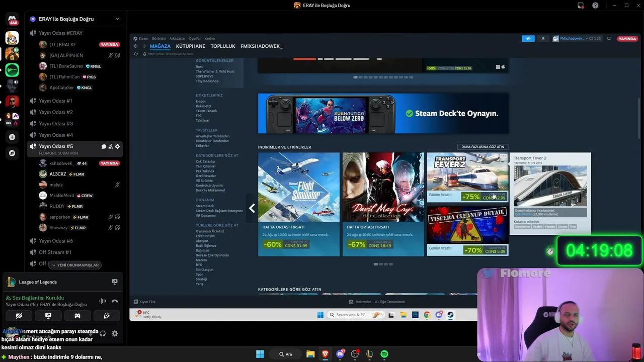Join voice channel Yayın Odası #ERAY
This screenshot has height=362, width=644.
pyautogui.click(x=60, y=33)
